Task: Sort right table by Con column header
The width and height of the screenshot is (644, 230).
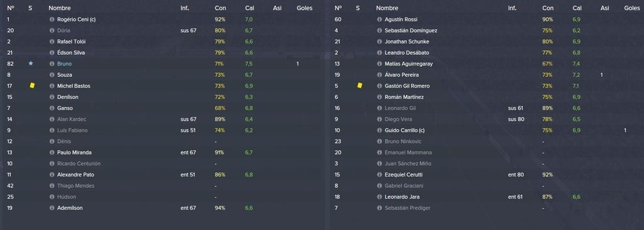Action: click(548, 8)
